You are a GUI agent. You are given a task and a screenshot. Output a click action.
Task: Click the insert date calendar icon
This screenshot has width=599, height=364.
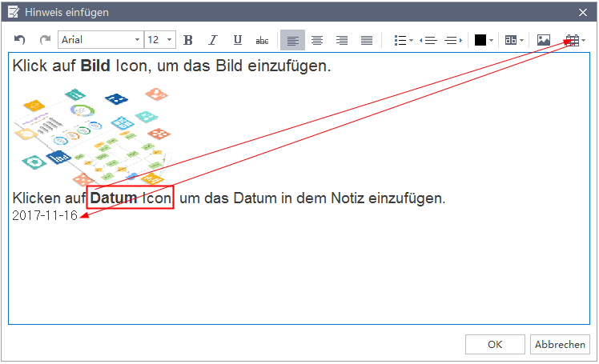click(573, 40)
